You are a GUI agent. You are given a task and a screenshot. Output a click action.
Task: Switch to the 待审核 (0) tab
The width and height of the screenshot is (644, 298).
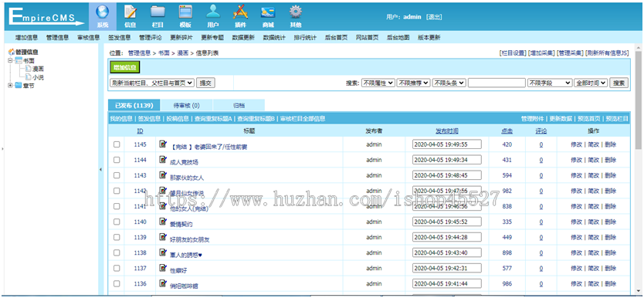coord(186,106)
